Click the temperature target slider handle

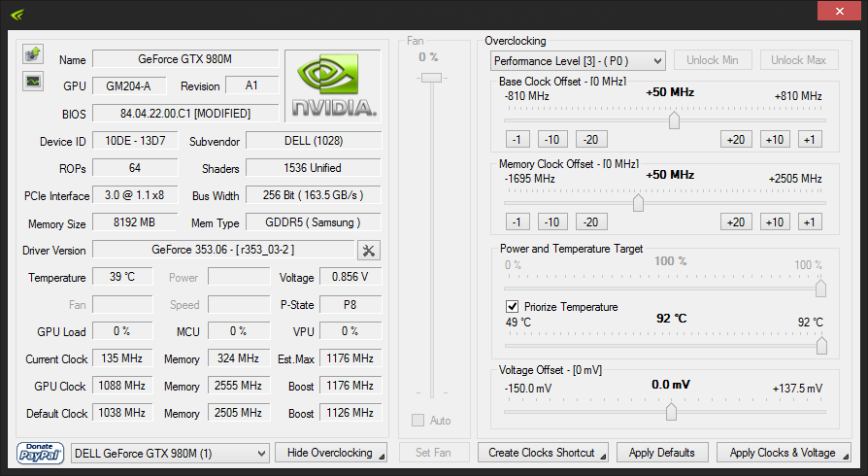[821, 346]
